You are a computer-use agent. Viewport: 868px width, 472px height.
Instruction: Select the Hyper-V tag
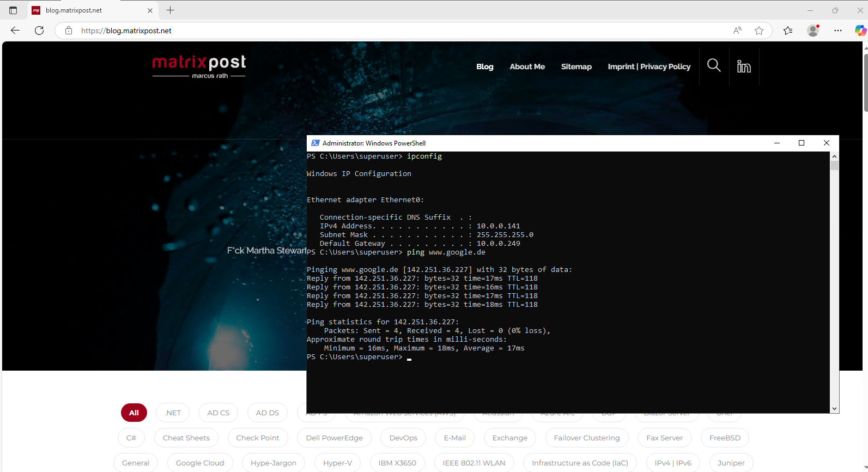pos(337,463)
